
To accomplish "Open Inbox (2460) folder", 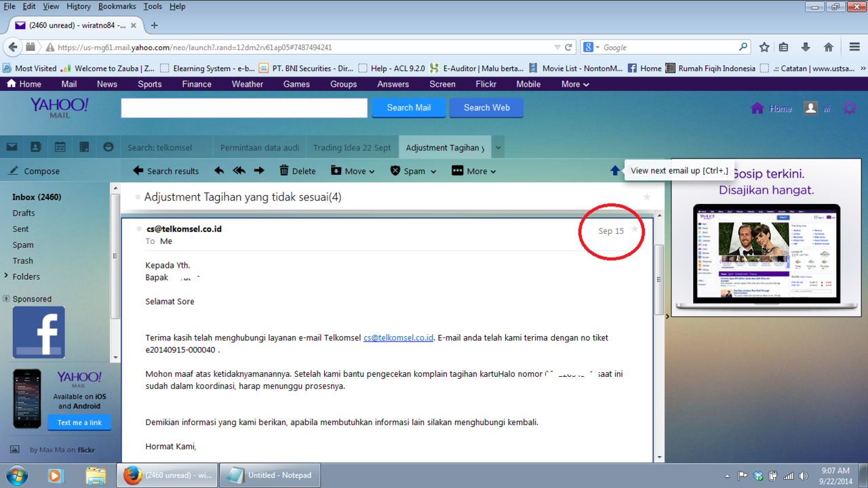I will click(x=37, y=197).
